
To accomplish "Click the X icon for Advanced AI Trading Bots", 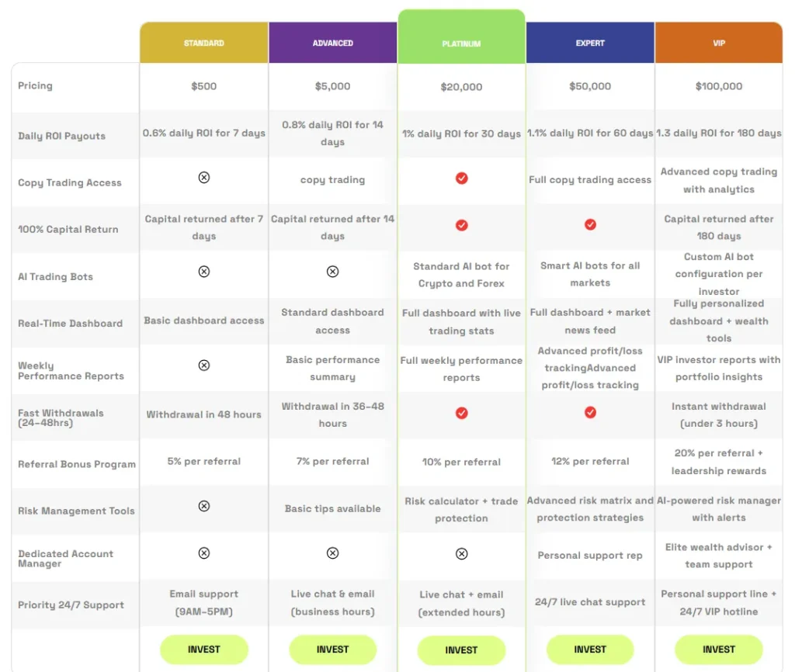I will [332, 272].
